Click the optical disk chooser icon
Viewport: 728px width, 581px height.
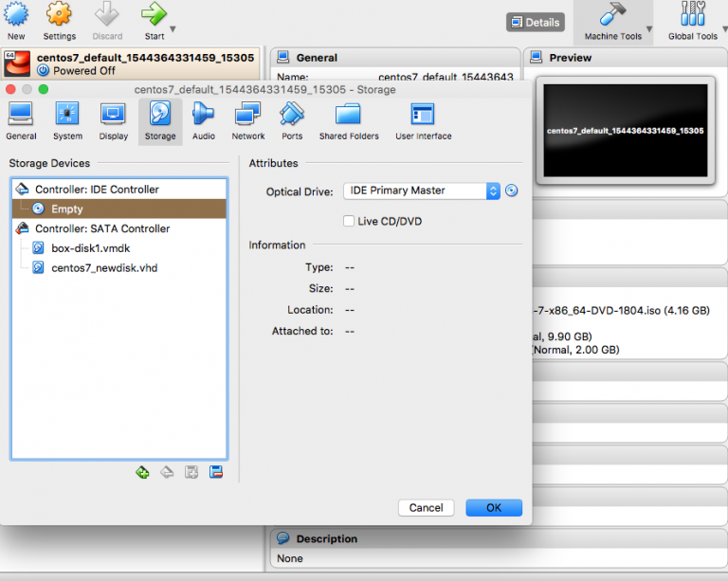click(512, 191)
